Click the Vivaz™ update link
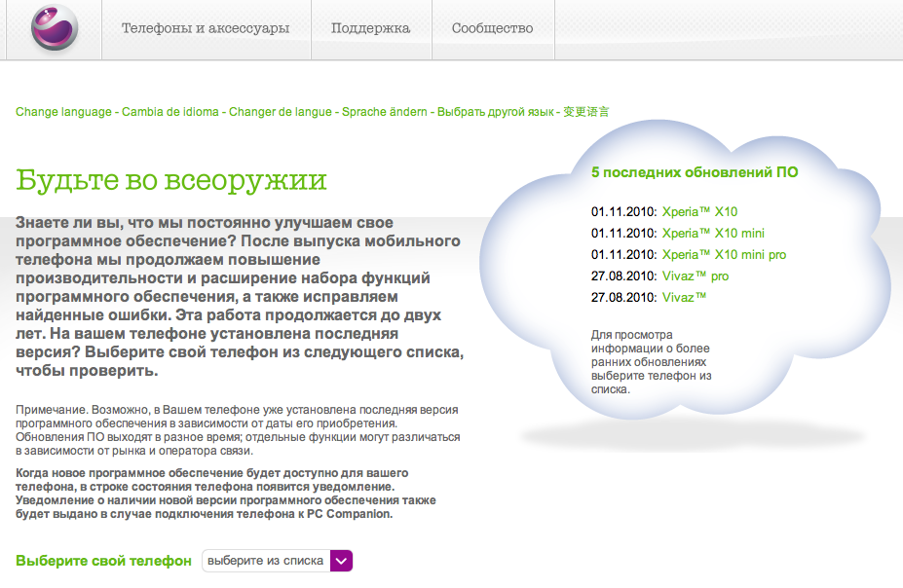This screenshot has height=588, width=903. point(684,297)
